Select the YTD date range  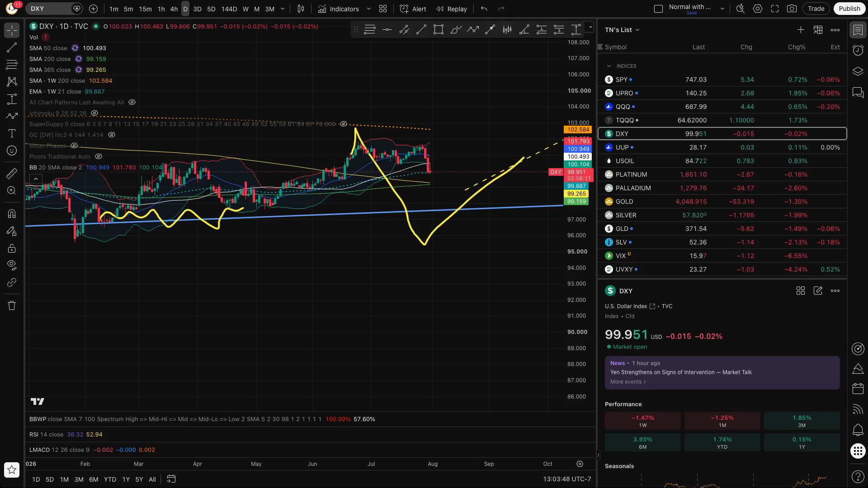point(110,479)
